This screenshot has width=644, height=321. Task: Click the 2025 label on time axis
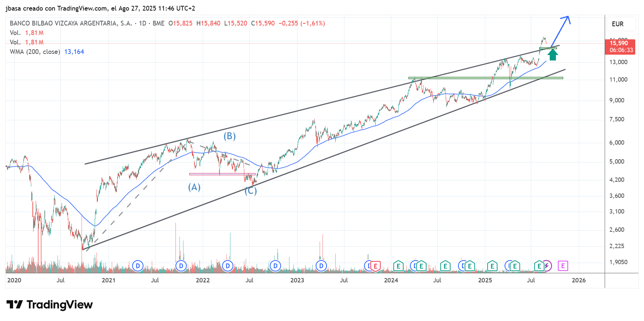point(485,280)
